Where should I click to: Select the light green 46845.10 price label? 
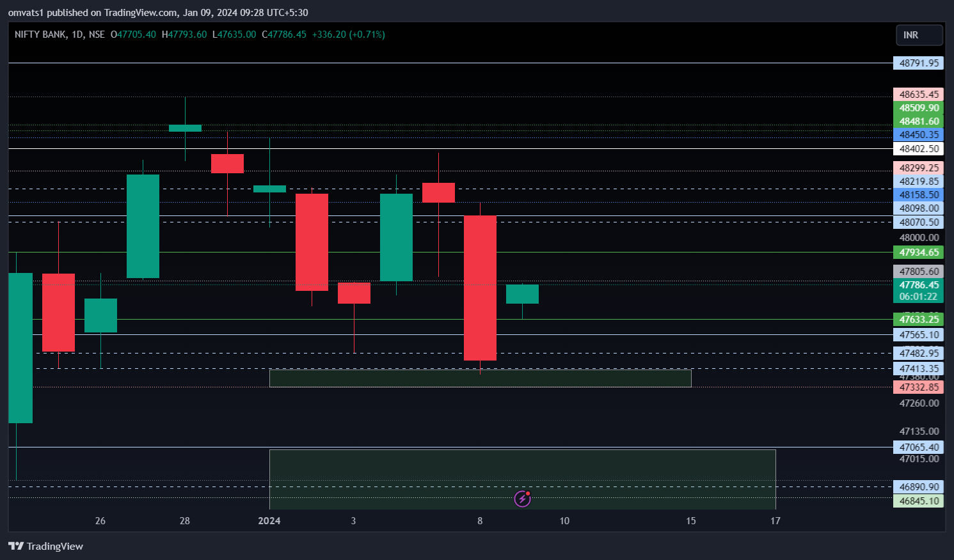coord(919,501)
